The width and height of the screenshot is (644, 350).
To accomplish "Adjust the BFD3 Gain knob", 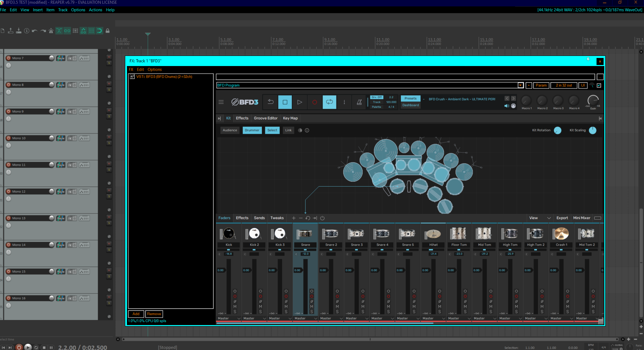I will click(593, 100).
